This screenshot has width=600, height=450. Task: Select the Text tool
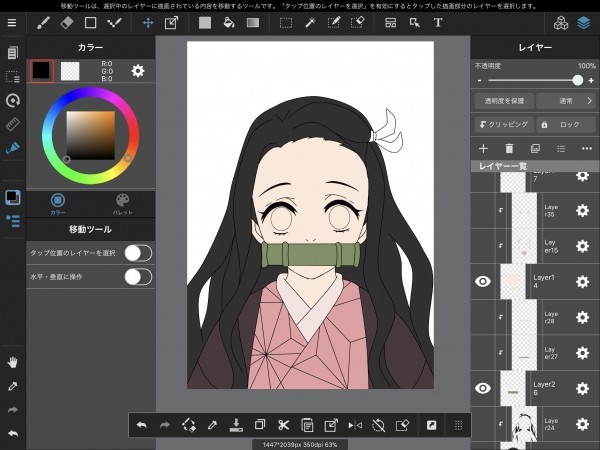pyautogui.click(x=438, y=21)
